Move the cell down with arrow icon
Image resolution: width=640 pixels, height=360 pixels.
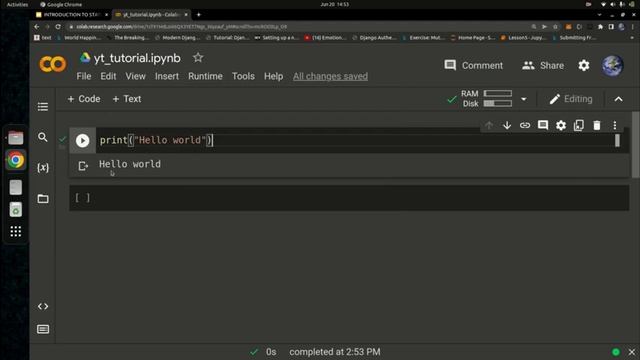pos(507,125)
